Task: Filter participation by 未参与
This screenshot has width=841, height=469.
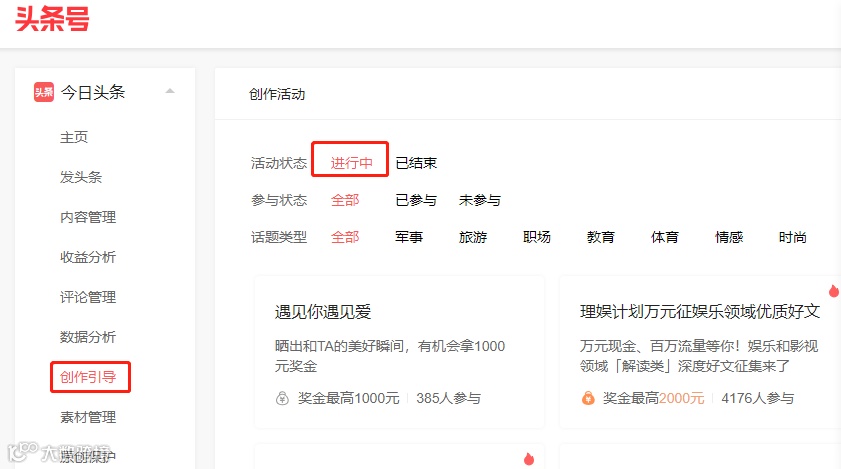Action: tap(480, 200)
